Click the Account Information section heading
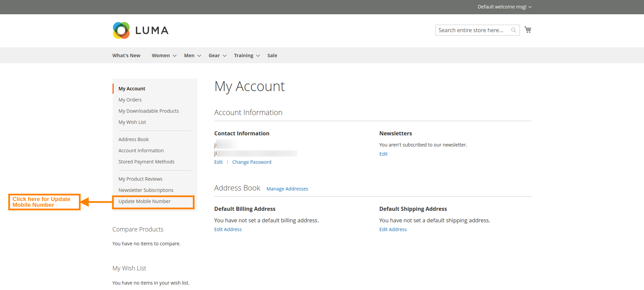The image size is (644, 290). click(248, 112)
